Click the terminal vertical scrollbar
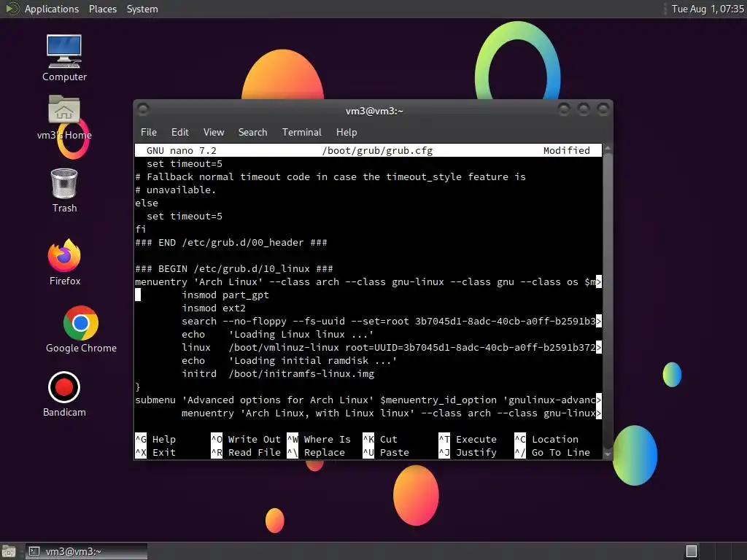 608,300
